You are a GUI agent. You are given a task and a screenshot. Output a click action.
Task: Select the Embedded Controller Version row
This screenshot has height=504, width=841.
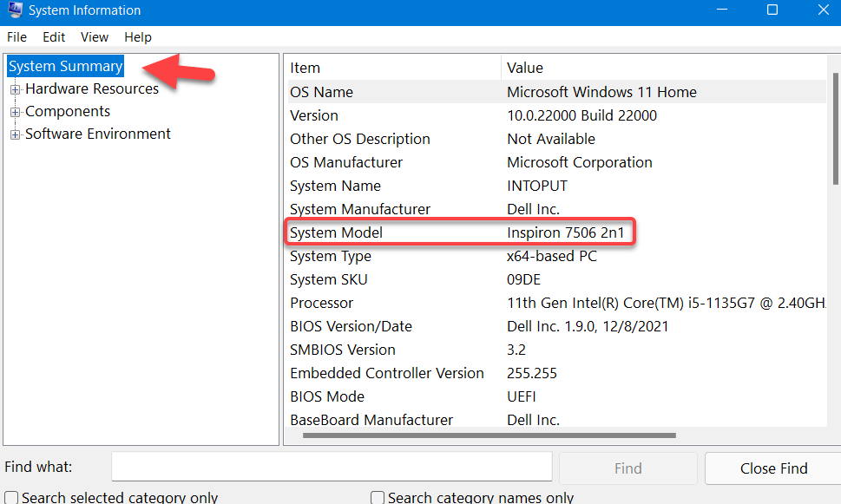tap(556, 373)
